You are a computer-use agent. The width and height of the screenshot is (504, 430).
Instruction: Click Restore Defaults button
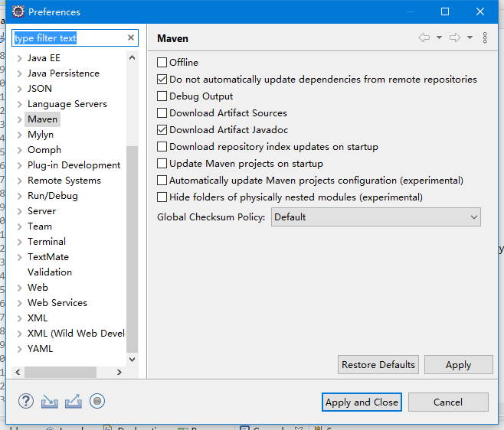(378, 365)
